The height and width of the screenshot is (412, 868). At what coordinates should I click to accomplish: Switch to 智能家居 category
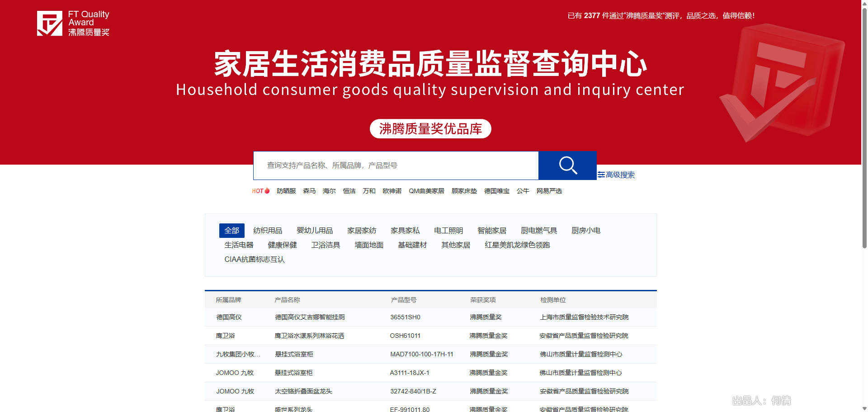point(492,231)
